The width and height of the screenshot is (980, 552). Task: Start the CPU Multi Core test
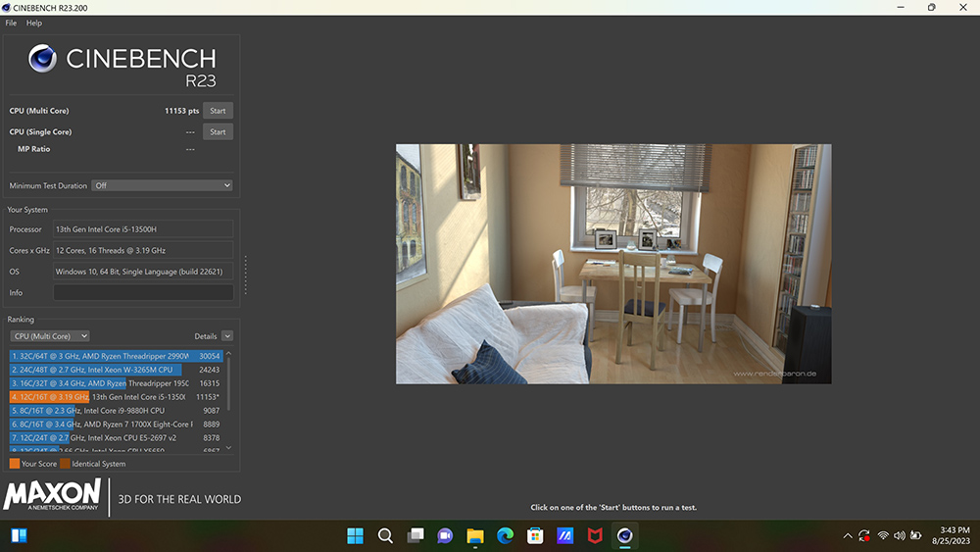218,111
